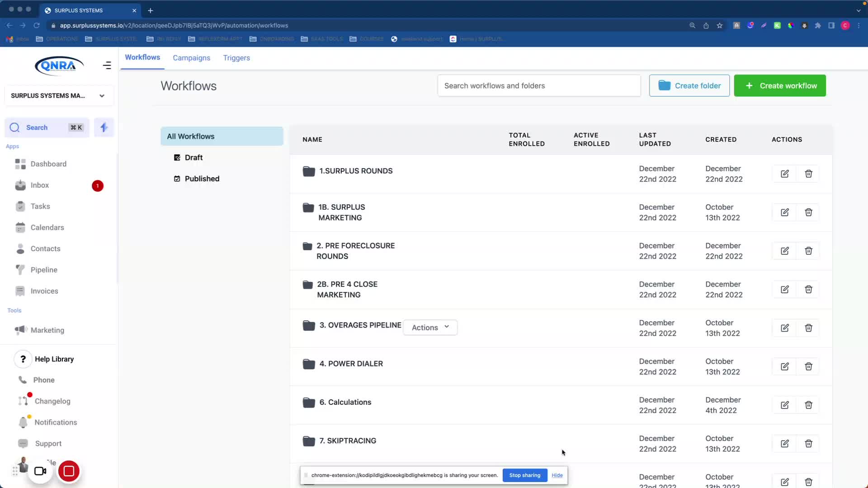The width and height of the screenshot is (868, 488).
Task: Open Pipeline from the sidebar
Action: [x=44, y=270]
